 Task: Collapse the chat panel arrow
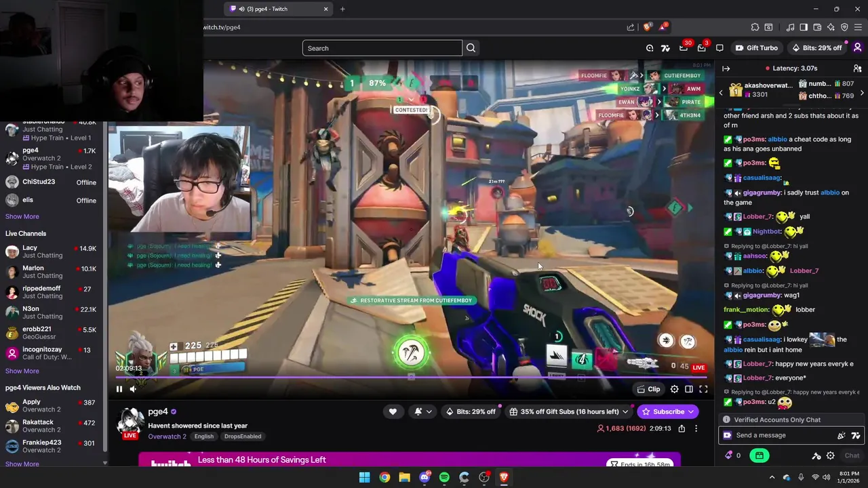point(726,68)
